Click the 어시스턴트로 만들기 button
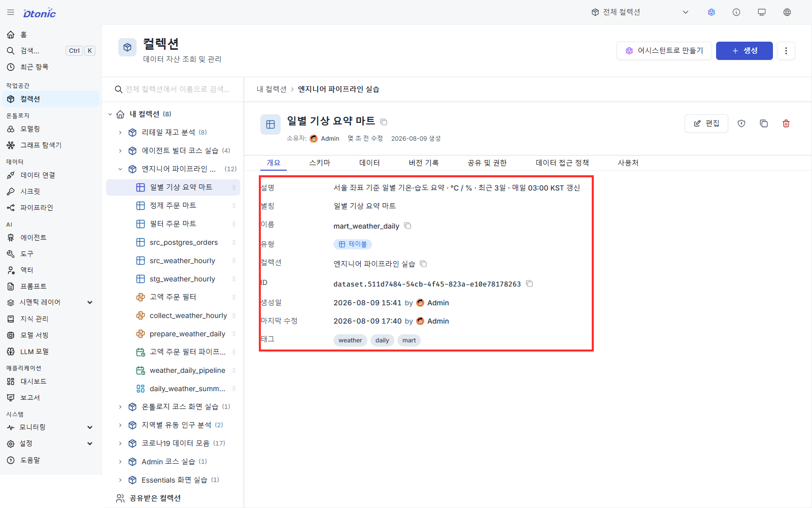This screenshot has height=508, width=812. coord(664,51)
